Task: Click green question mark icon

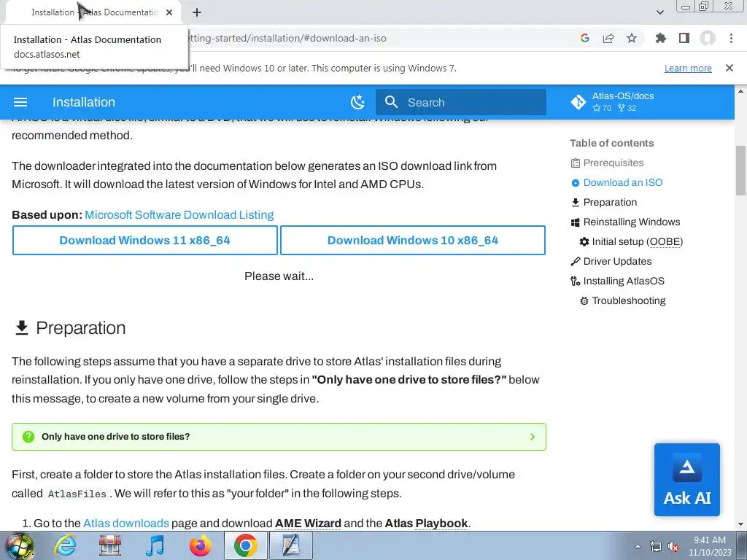Action: [28, 437]
